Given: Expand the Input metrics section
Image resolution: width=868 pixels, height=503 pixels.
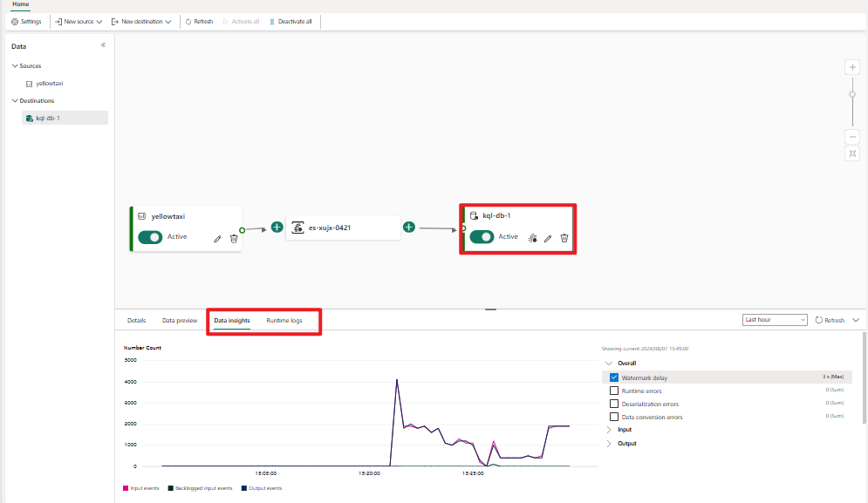Looking at the screenshot, I should coord(609,429).
